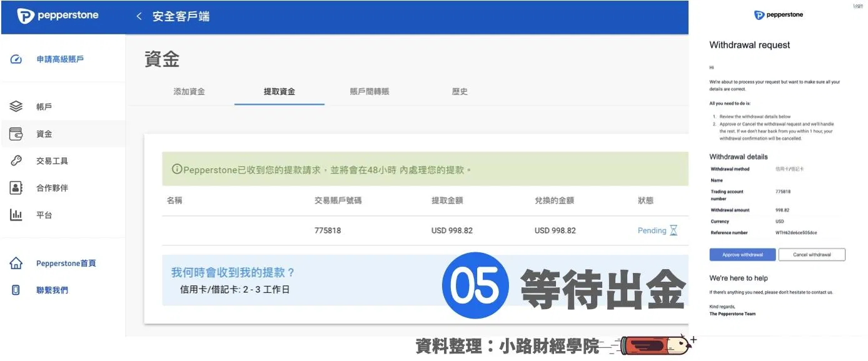Open 申請高級賬戶 in the sidebar
Viewport: 868px width, 361px height.
[x=60, y=59]
